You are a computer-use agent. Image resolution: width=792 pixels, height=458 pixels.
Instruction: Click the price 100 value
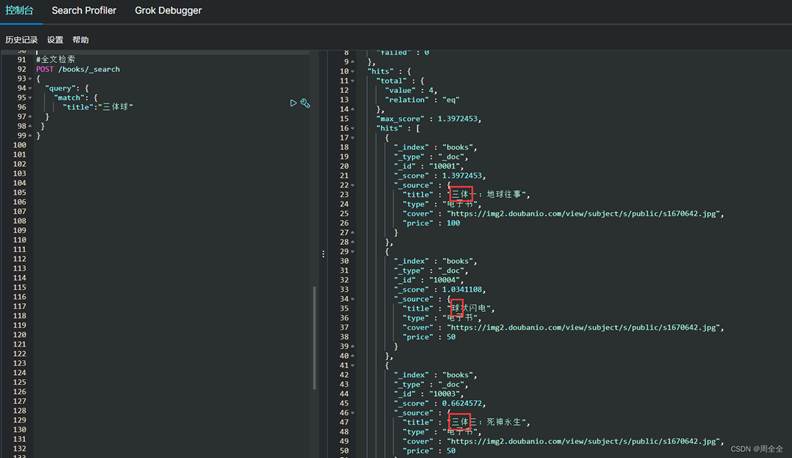pos(453,223)
